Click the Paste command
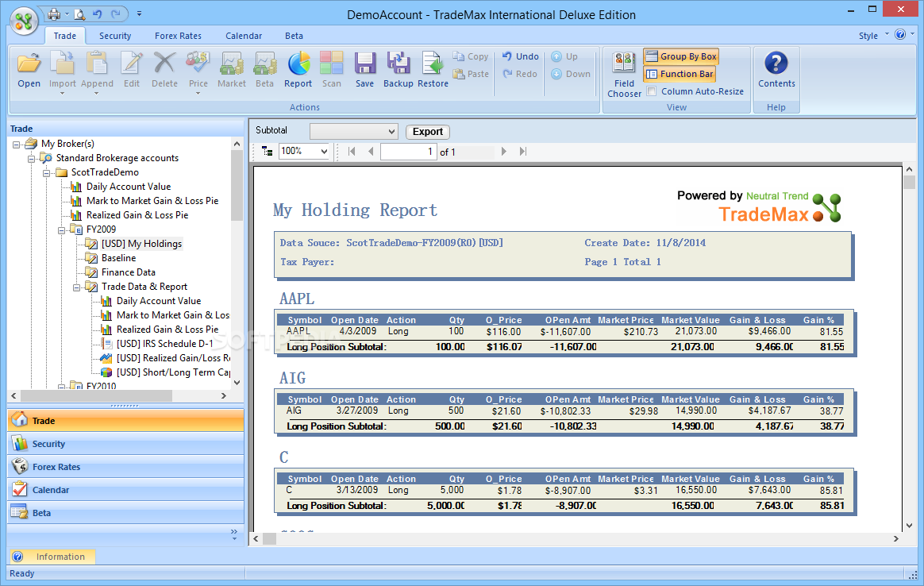924x586 pixels. [x=471, y=74]
